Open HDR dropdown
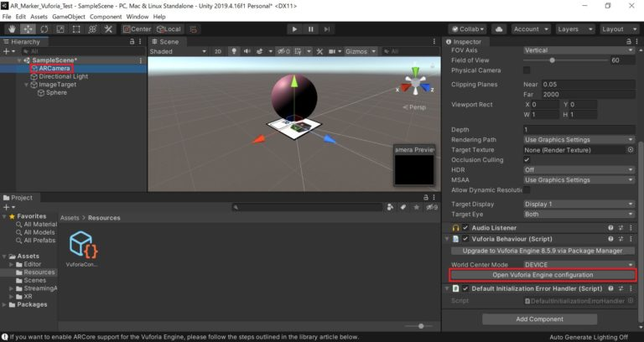This screenshot has width=644, height=342. (x=579, y=170)
